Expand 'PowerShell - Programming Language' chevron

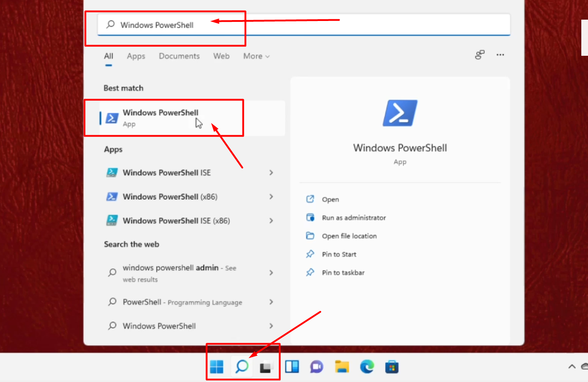click(x=271, y=302)
